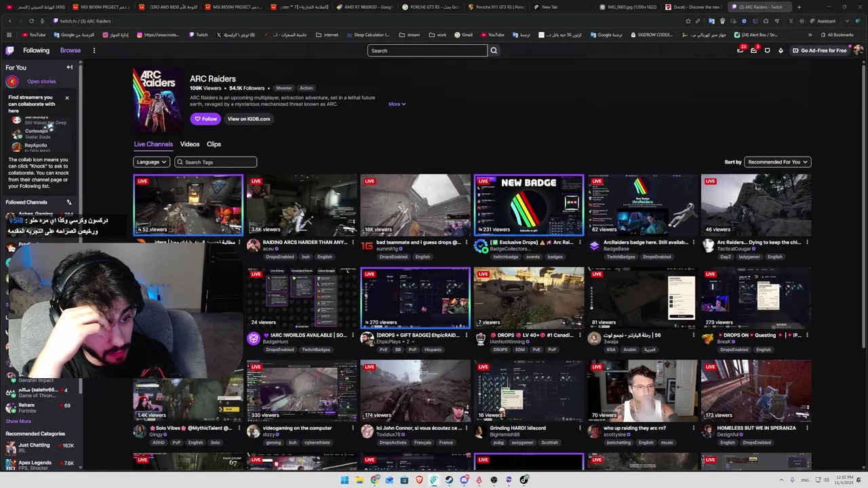Open the Language filter dropdown

point(151,162)
